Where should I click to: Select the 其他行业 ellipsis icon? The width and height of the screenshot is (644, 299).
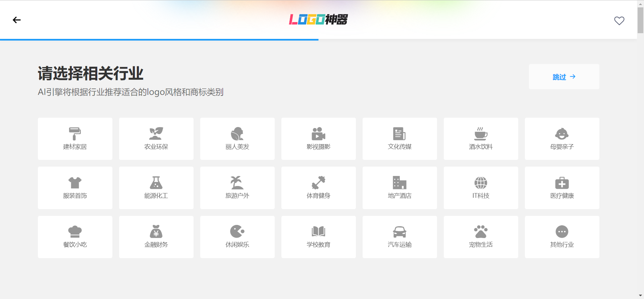pos(562,232)
